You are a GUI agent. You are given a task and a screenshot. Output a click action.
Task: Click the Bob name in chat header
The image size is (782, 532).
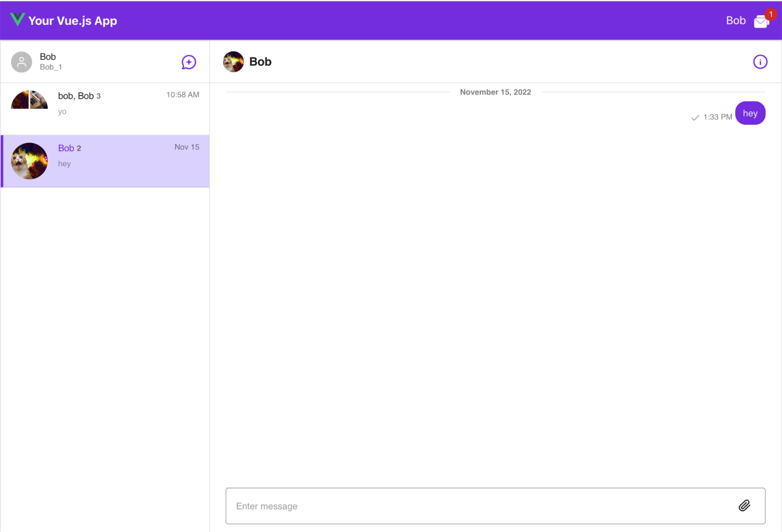[260, 62]
